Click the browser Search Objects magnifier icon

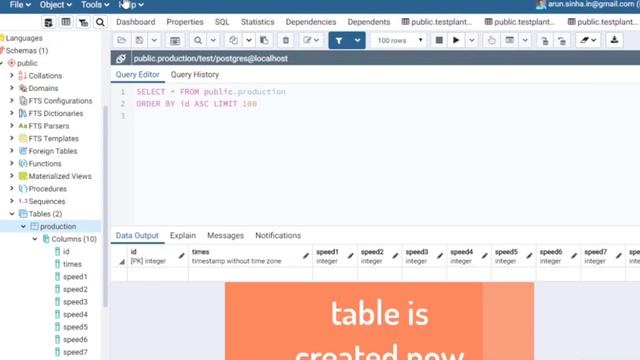(x=100, y=22)
